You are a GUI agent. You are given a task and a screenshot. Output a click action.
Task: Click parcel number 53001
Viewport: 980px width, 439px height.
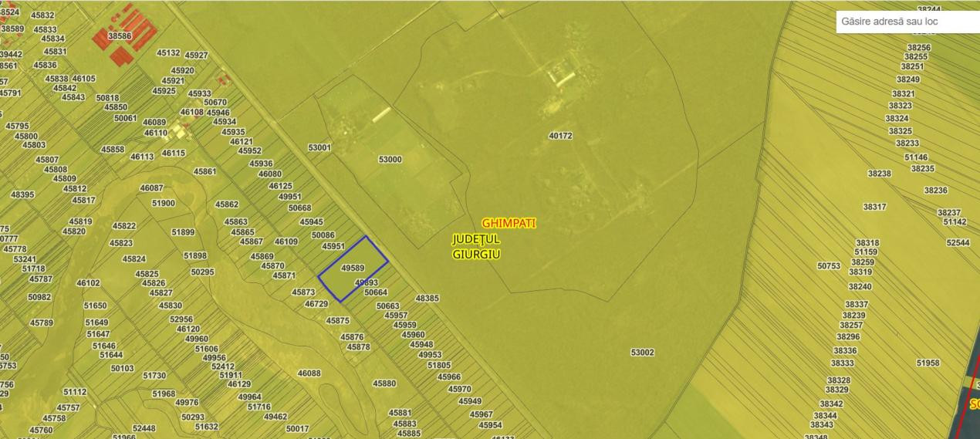(319, 147)
